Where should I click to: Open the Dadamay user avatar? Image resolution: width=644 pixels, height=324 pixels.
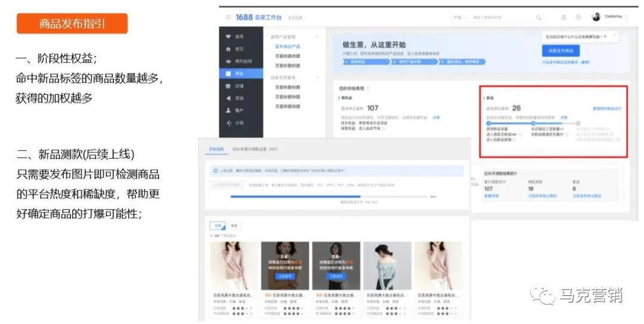[x=596, y=17]
